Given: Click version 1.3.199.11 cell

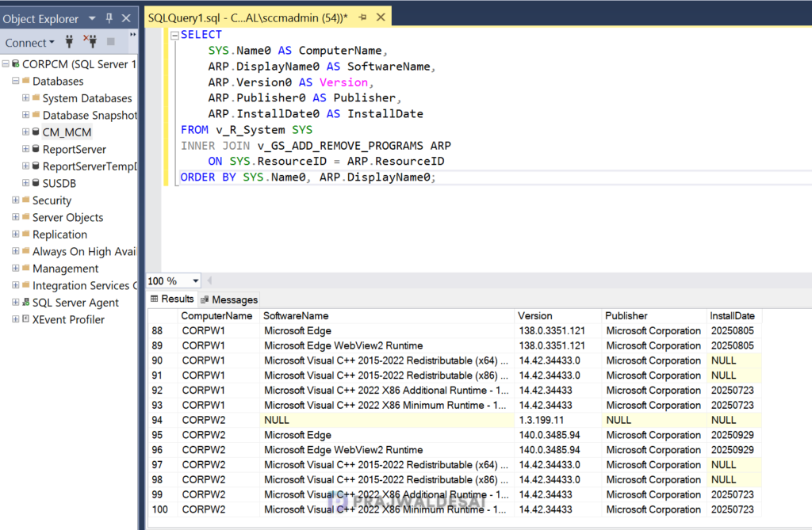Looking at the screenshot, I should coord(559,420).
